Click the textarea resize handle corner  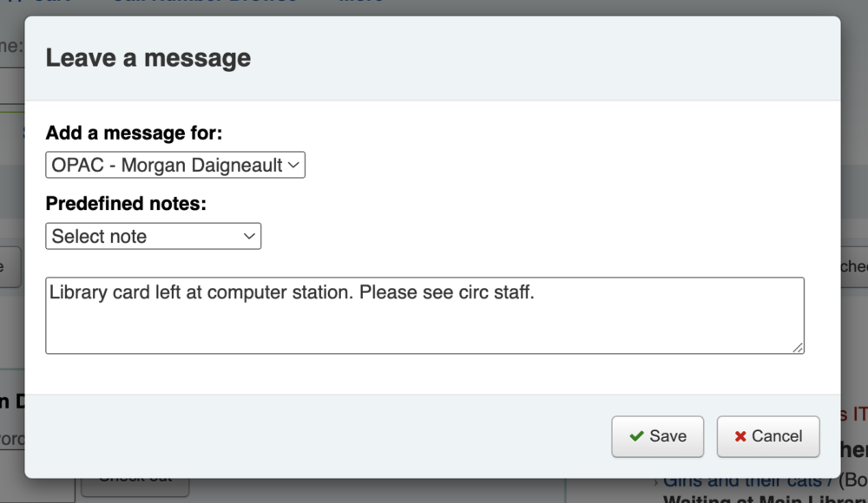[x=798, y=347]
